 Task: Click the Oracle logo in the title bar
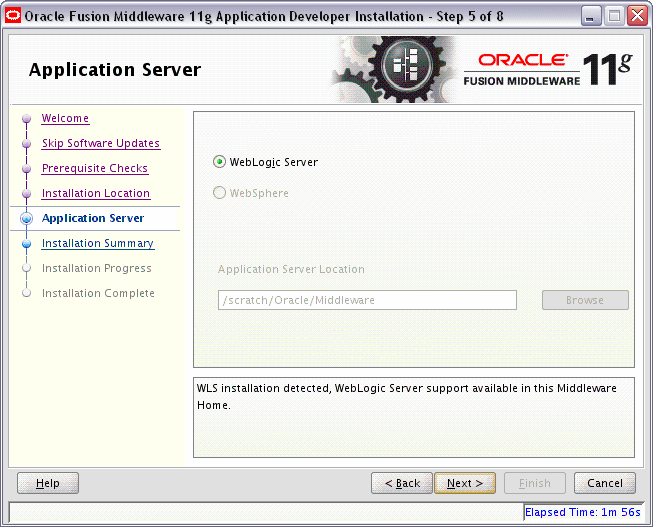point(12,16)
